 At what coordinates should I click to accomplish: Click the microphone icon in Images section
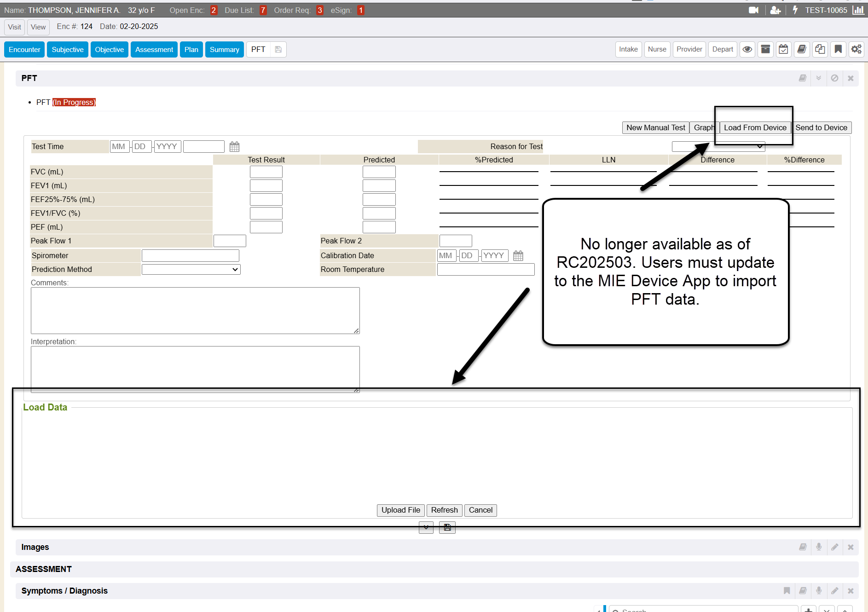[x=819, y=547]
